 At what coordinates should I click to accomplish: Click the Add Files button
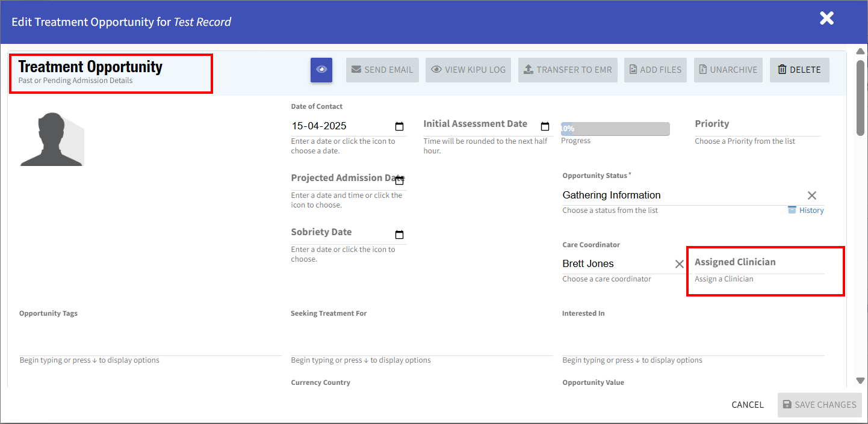point(655,70)
